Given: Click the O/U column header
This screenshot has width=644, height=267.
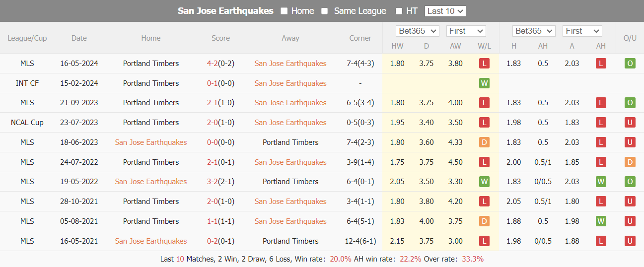Looking at the screenshot, I should coord(630,38).
